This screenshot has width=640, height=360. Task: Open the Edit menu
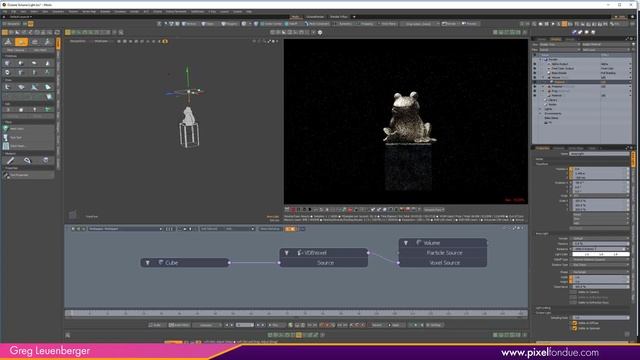pyautogui.click(x=13, y=11)
